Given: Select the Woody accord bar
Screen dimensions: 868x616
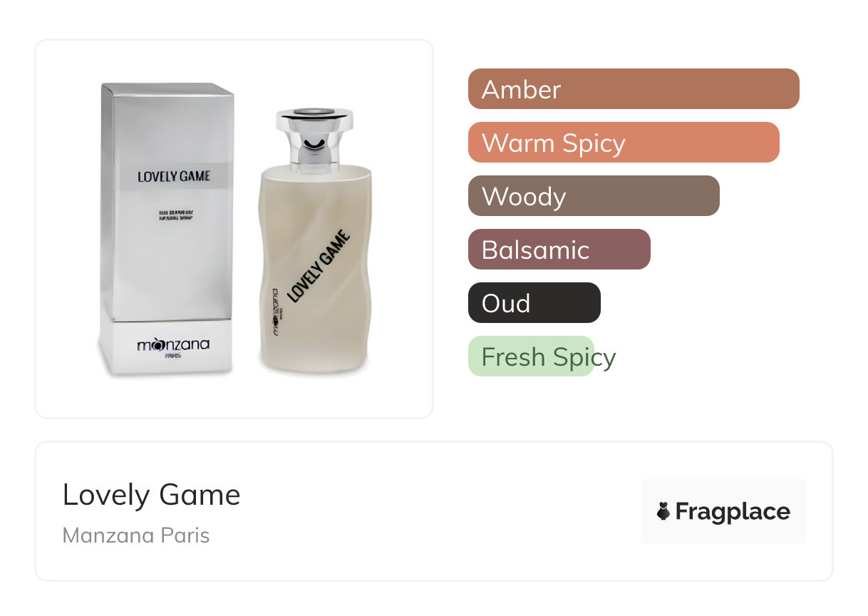Looking at the screenshot, I should [593, 196].
